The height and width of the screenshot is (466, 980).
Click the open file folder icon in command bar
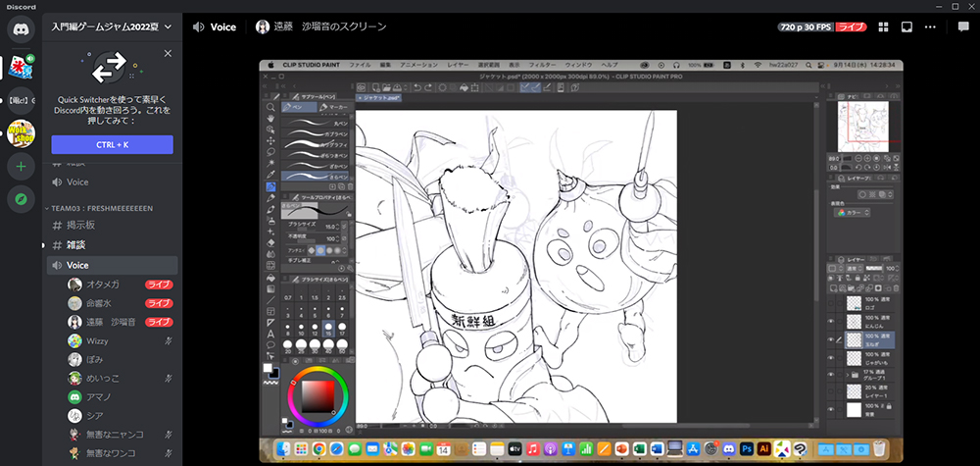[x=386, y=87]
